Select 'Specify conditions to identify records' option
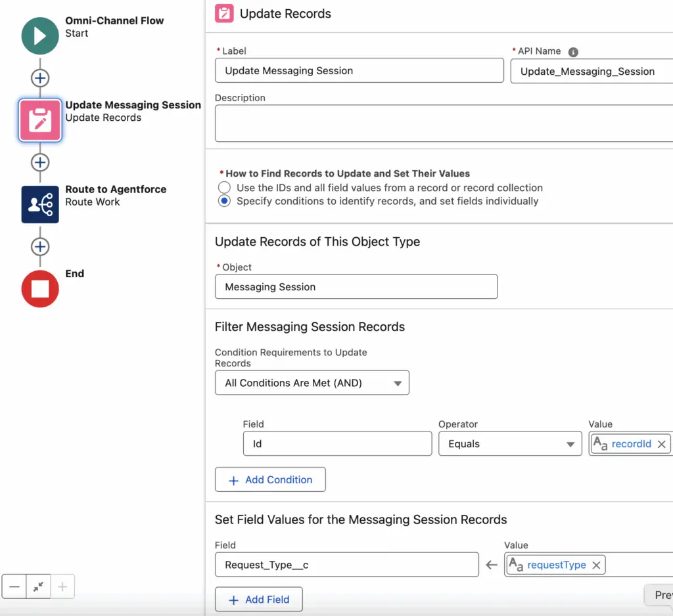The image size is (673, 616). pyautogui.click(x=224, y=201)
